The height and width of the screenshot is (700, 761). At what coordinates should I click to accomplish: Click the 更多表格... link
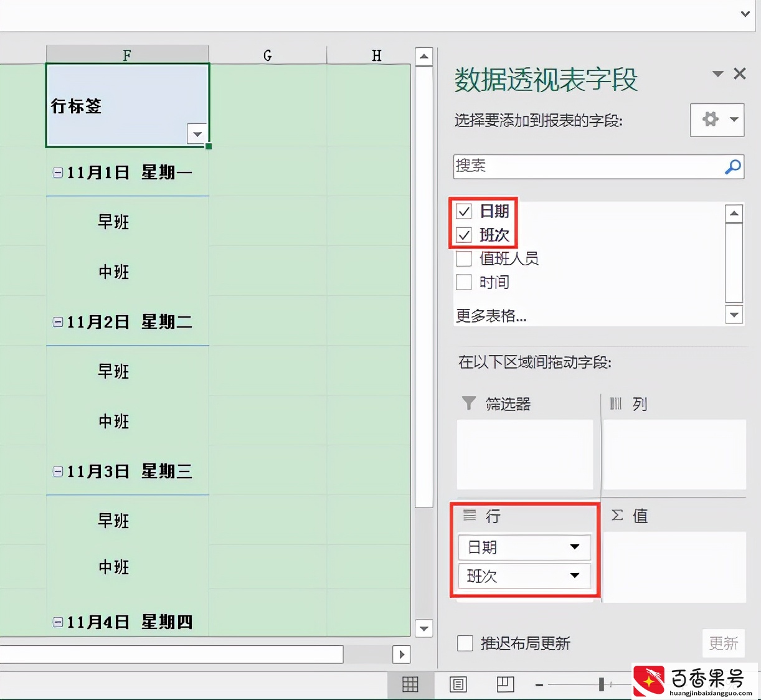click(x=491, y=316)
